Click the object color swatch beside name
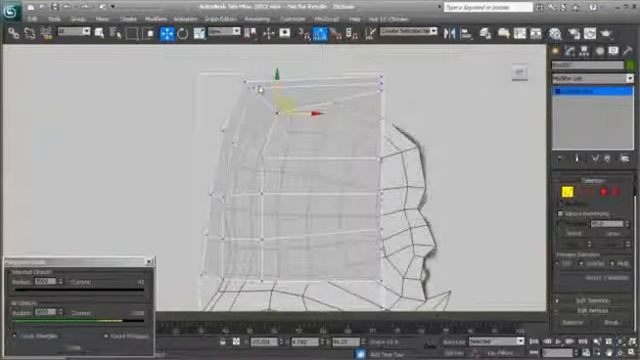640x360 pixels. tap(631, 65)
